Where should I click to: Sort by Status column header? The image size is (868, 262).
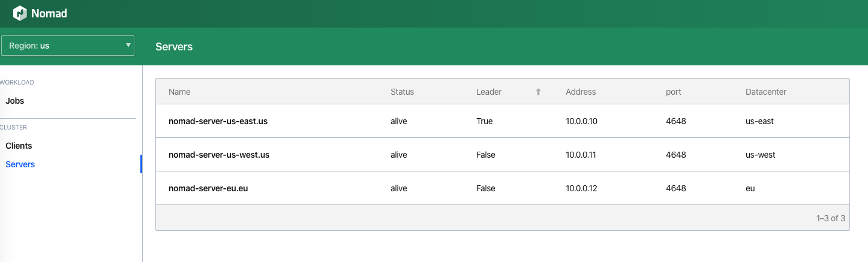pyautogui.click(x=402, y=92)
